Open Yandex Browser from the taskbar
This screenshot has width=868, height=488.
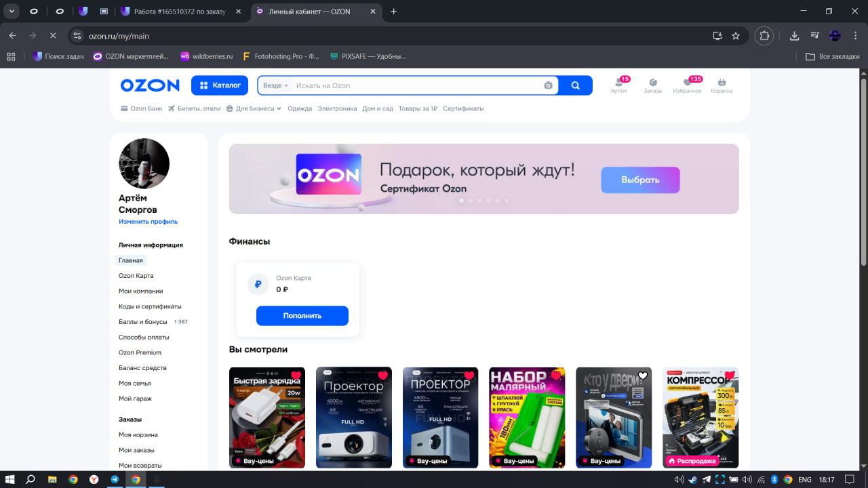94,479
